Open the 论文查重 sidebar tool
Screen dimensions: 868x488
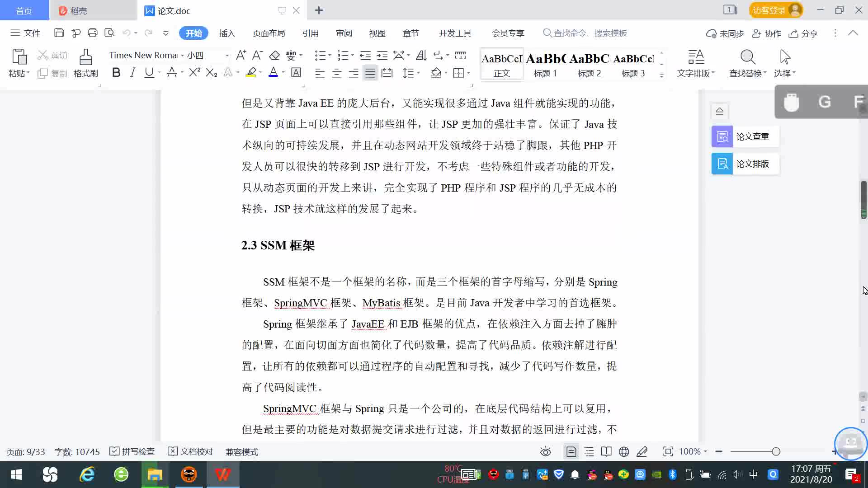point(745,136)
